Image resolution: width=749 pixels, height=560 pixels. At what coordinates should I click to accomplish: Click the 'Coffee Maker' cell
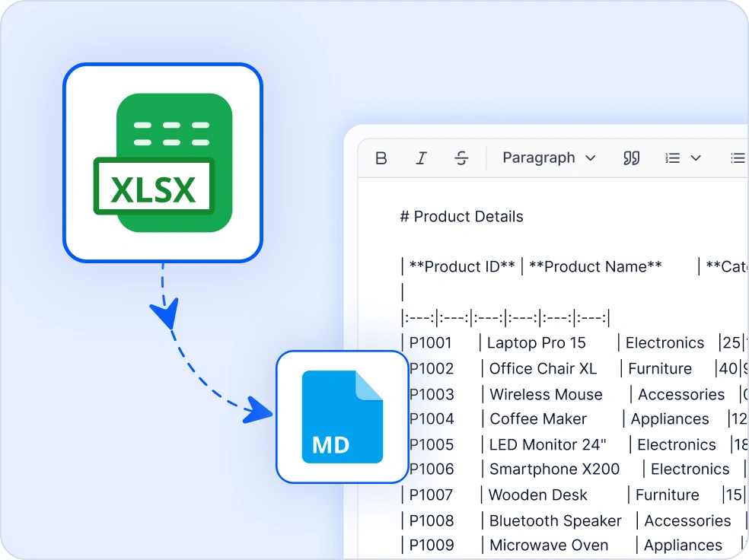538,418
